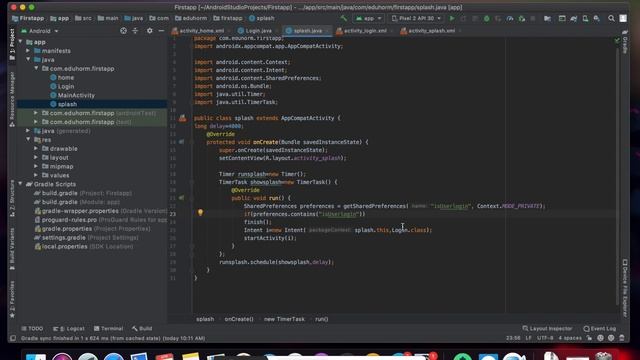
Task: Open the Finder icon in the Dock
Action: tap(36, 356)
